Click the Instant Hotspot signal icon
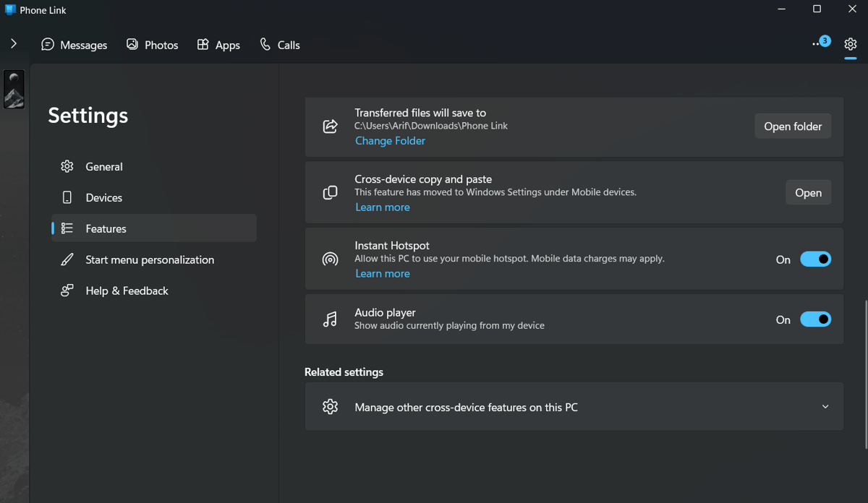The height and width of the screenshot is (503, 868). pos(330,259)
